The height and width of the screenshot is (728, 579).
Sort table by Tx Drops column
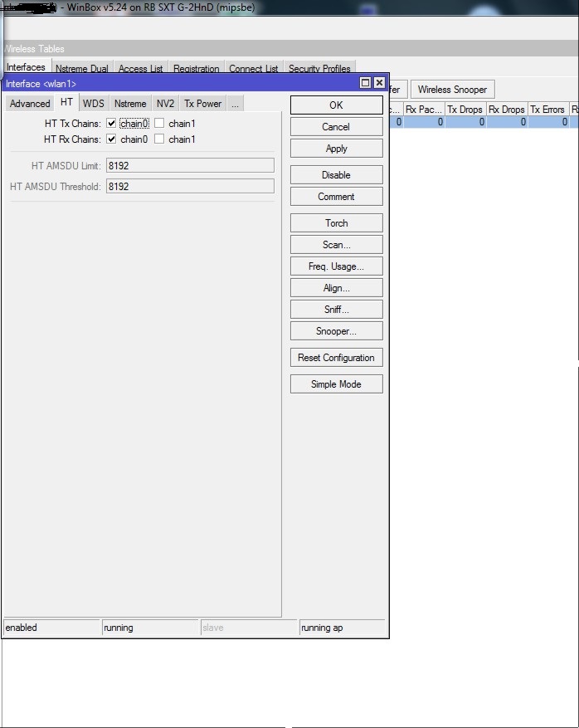tap(465, 110)
